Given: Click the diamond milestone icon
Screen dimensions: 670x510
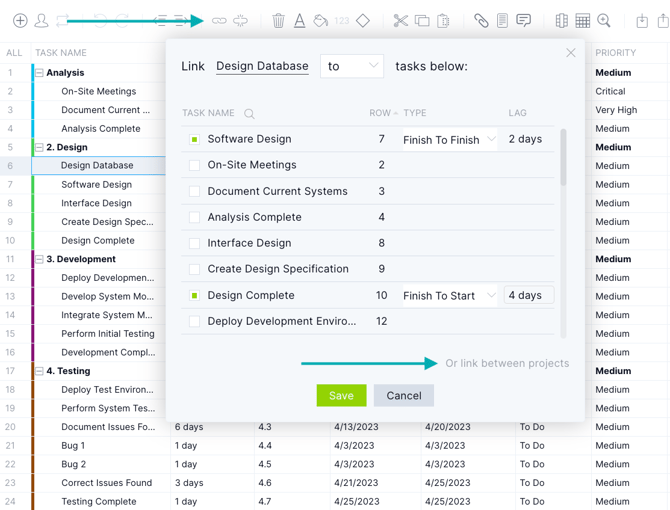Looking at the screenshot, I should (x=363, y=21).
